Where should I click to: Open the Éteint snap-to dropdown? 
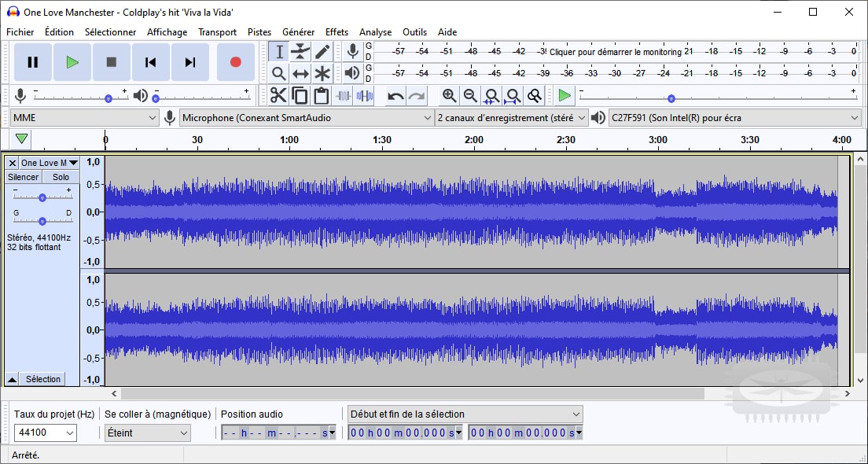pos(147,433)
